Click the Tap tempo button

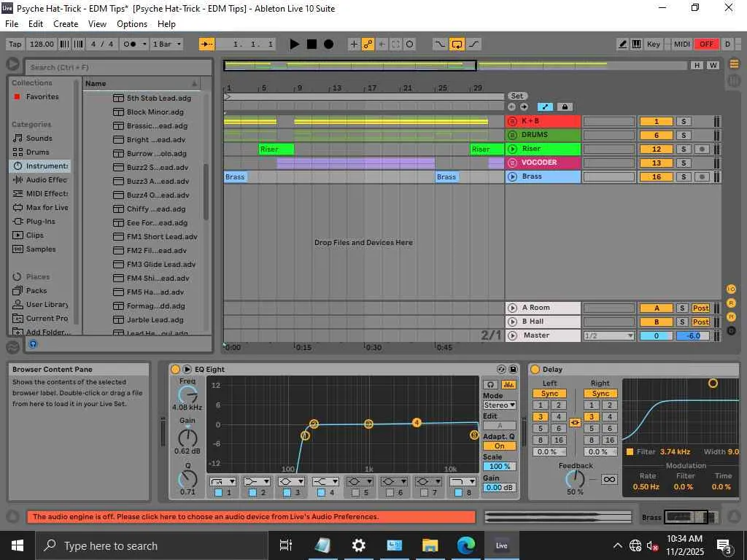(x=15, y=44)
